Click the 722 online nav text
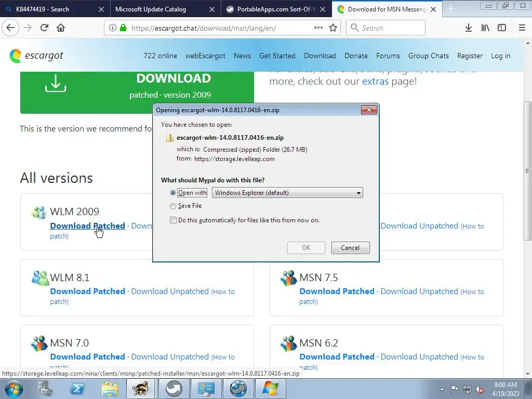The image size is (532, 399). point(160,56)
